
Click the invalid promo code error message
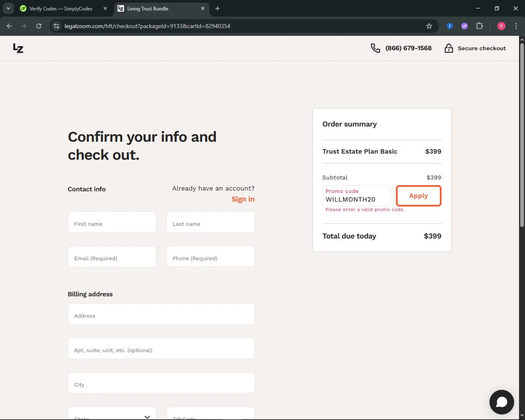[x=365, y=210]
